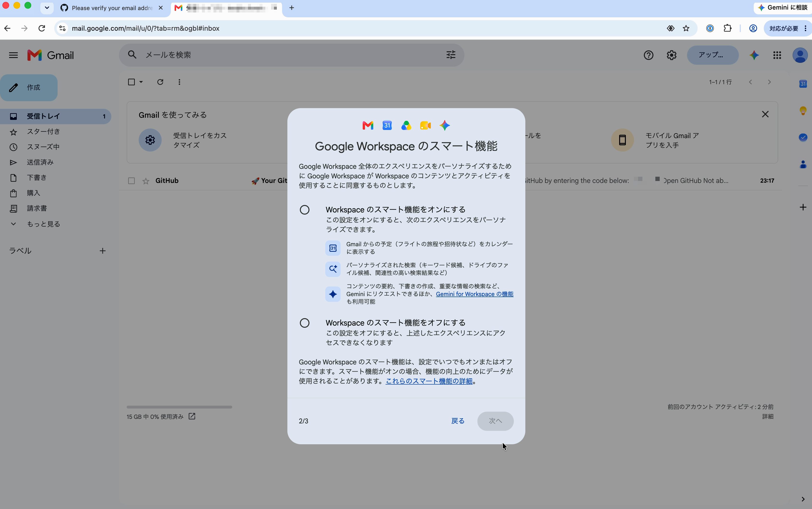Click the メールを検索 search field
The image size is (812, 509).
[291, 55]
